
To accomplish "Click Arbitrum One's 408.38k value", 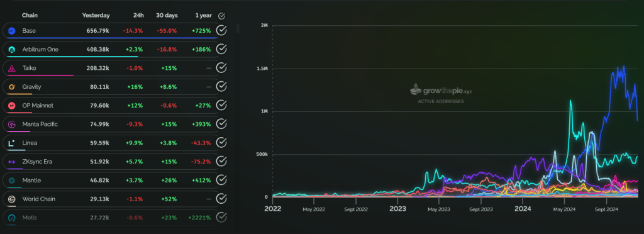I will [97, 49].
